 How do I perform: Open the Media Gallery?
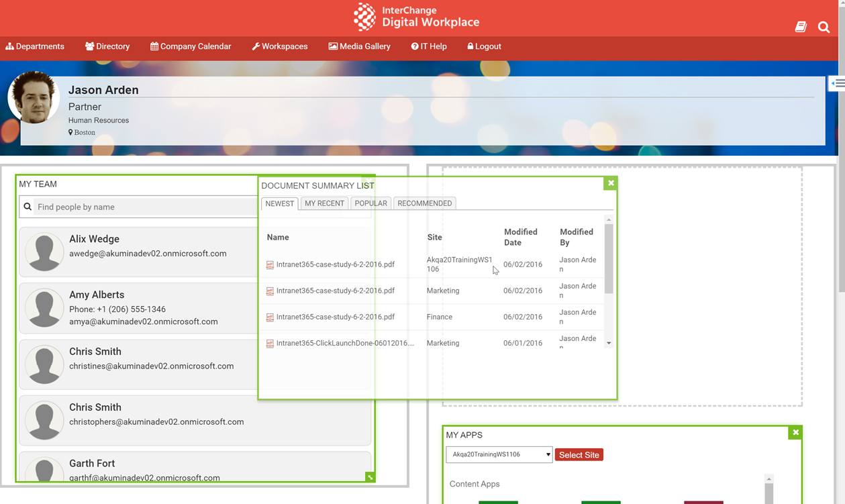pos(359,46)
